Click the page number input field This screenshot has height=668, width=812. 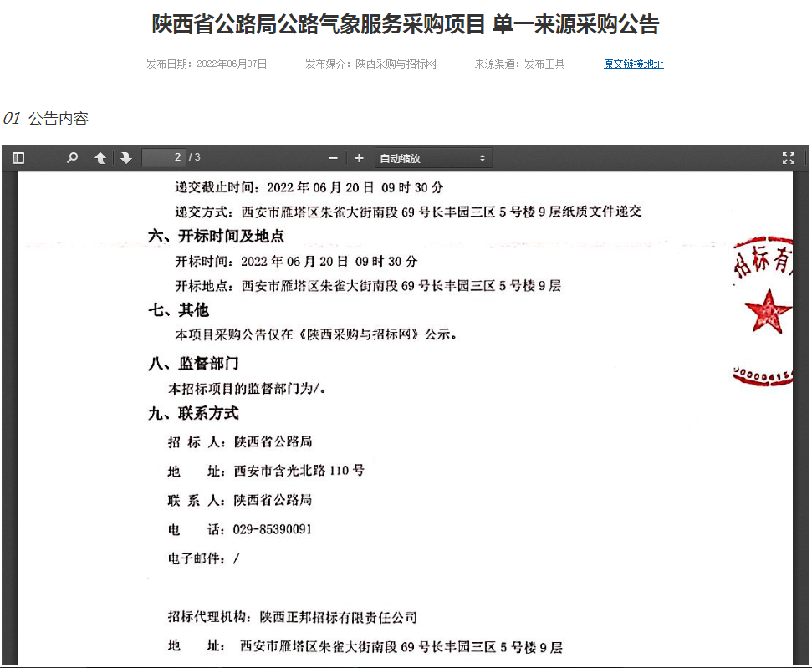(163, 157)
